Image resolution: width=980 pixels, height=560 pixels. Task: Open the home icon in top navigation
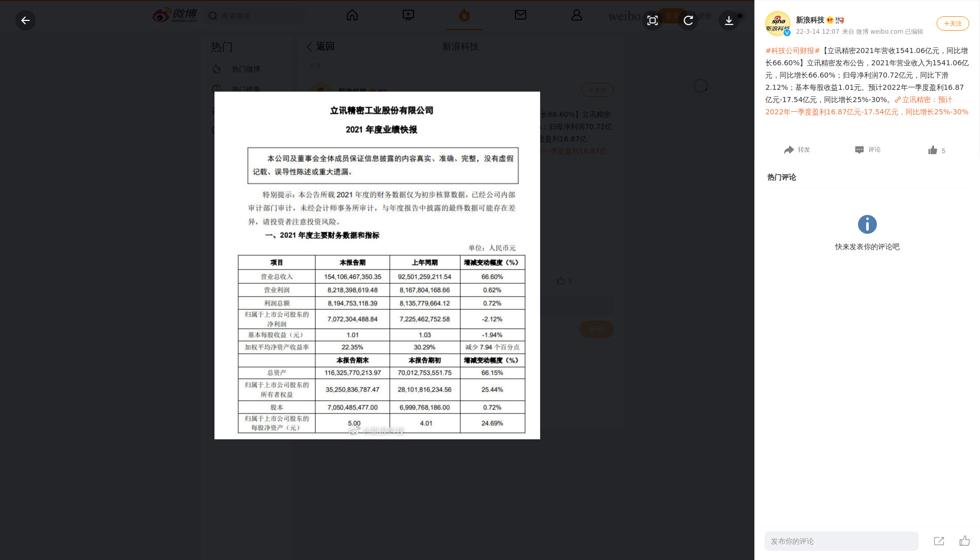tap(352, 15)
